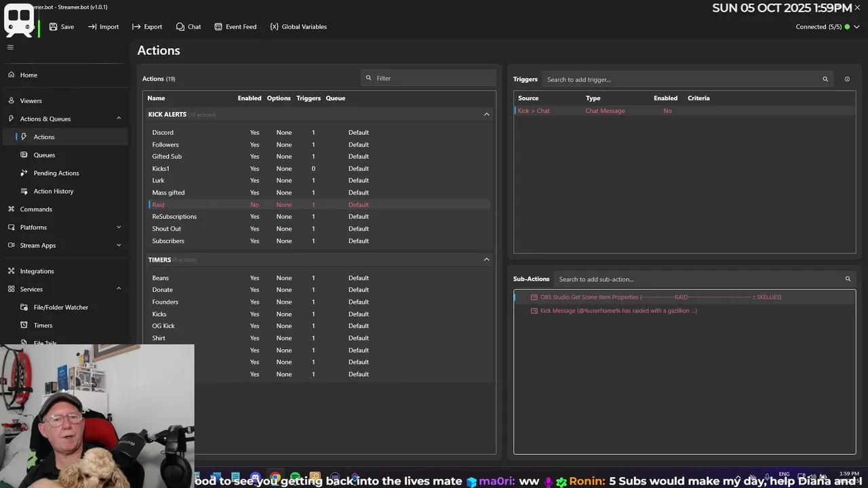The width and height of the screenshot is (868, 488).
Task: Collapse the KICK ALERTS group
Action: click(486, 115)
